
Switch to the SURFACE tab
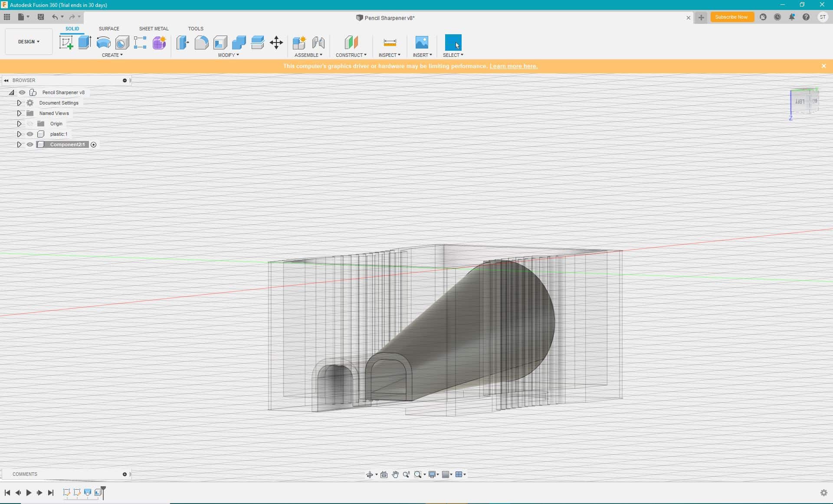pos(109,29)
